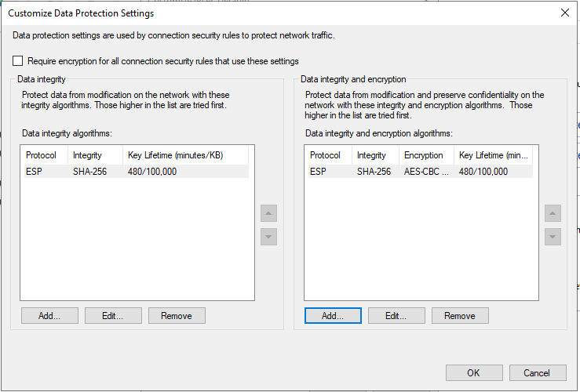580x392 pixels.
Task: Click Add under Data integrity and encryption algorithms
Action: [x=333, y=315]
